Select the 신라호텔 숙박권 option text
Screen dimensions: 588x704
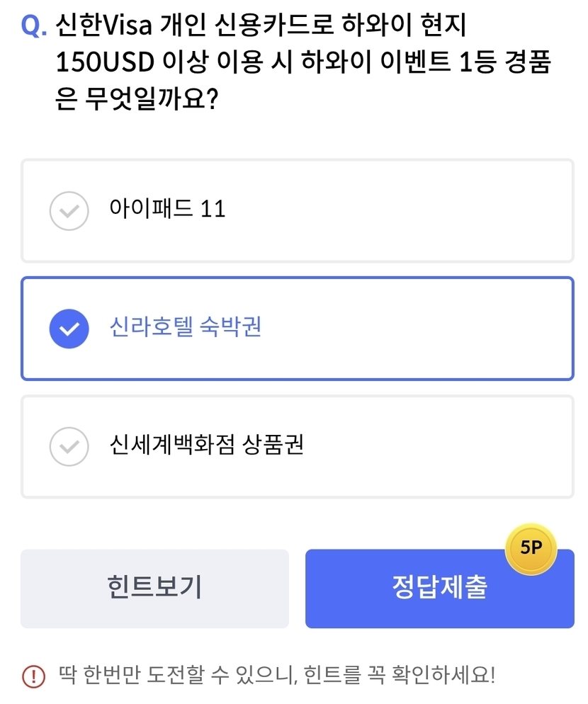[186, 327]
